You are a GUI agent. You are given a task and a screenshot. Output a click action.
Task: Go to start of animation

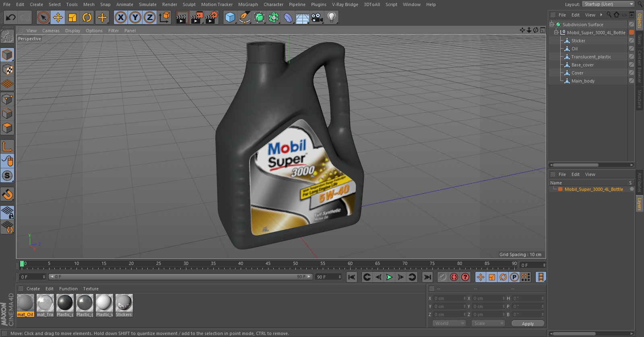[x=352, y=277]
